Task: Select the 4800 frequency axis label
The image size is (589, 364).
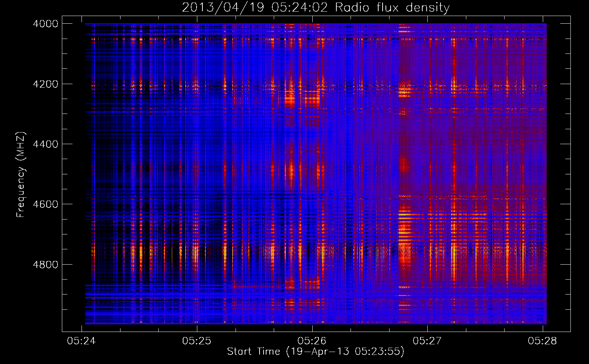Action: pyautogui.click(x=46, y=265)
